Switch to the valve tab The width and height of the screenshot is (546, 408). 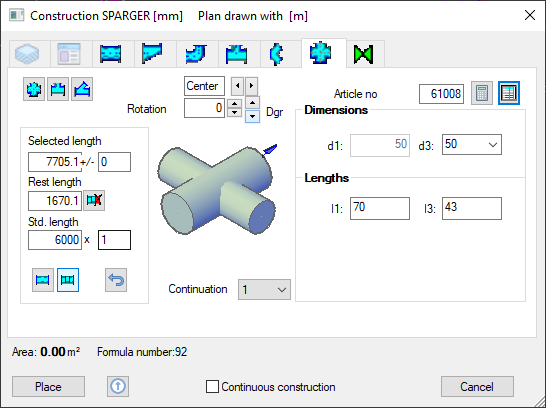[x=363, y=54]
